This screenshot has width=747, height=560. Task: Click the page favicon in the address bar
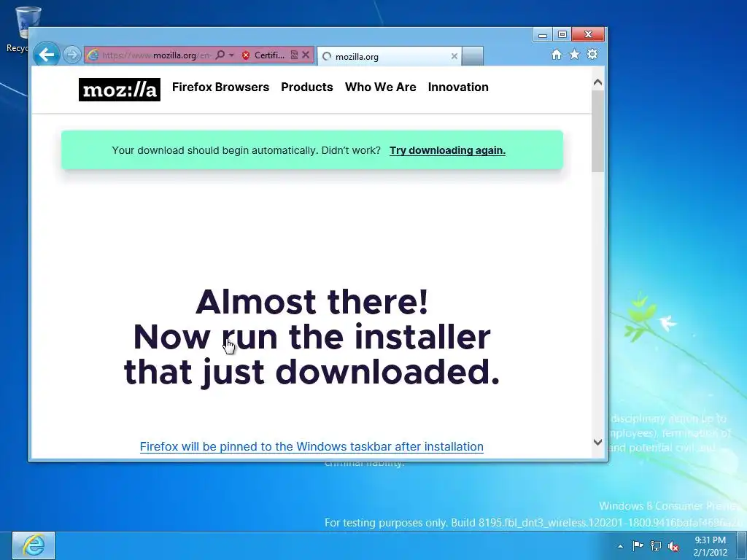(93, 55)
